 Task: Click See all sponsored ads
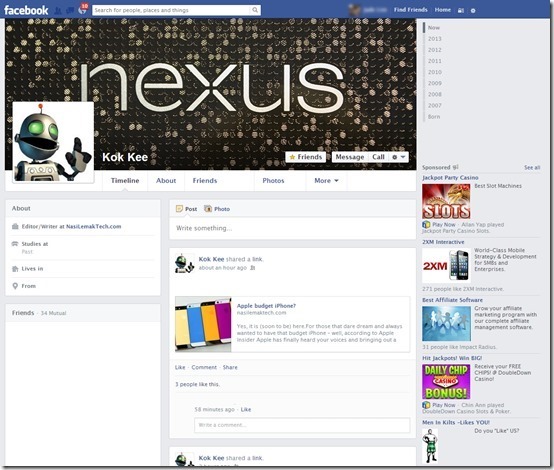pos(532,168)
